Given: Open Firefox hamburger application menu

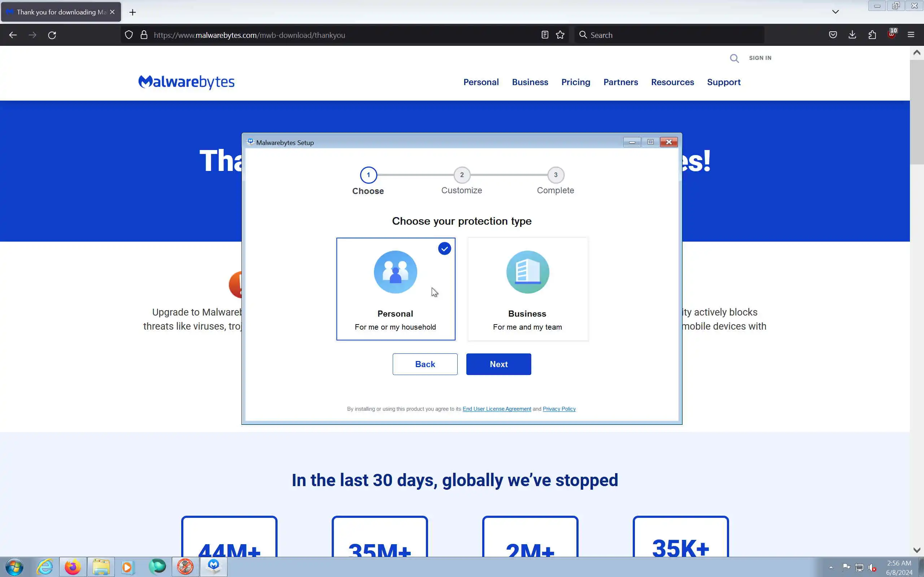Looking at the screenshot, I should (911, 35).
